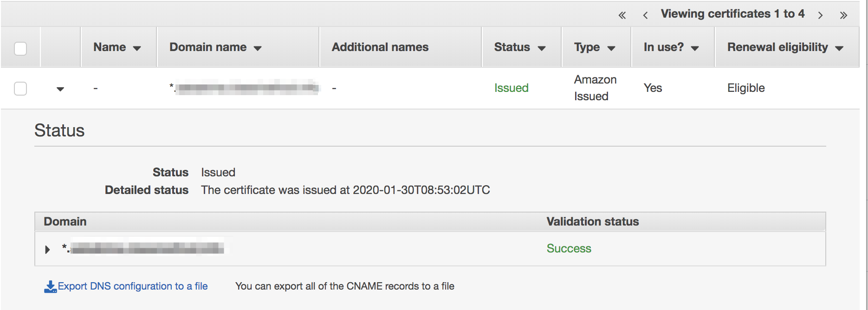Sort by Name column arrow
The image size is (868, 310).
click(137, 48)
